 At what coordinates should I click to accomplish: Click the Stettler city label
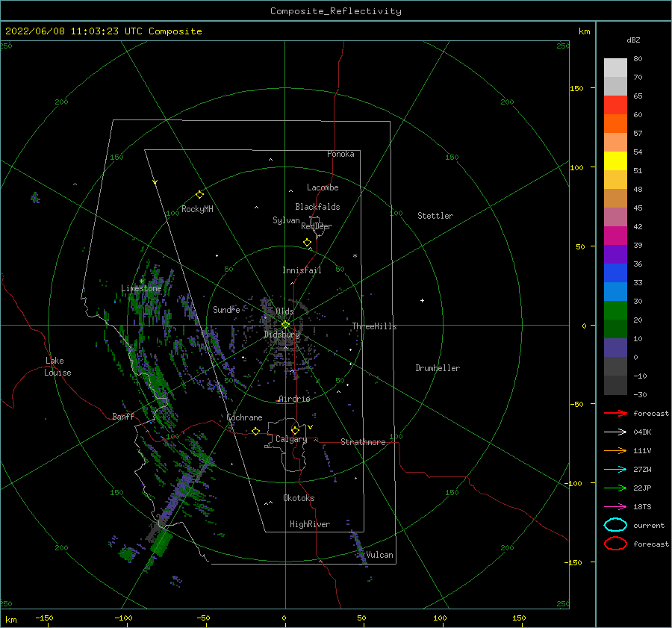coord(435,216)
